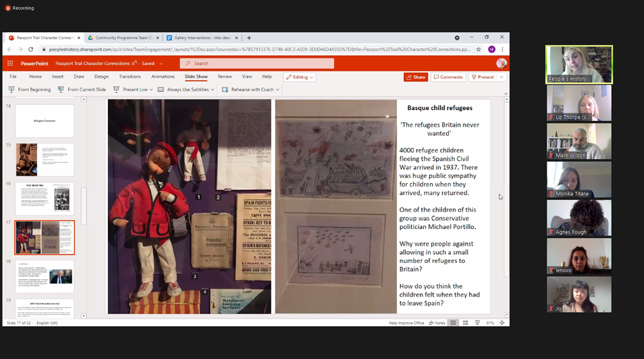Viewport: 644px width, 359px height.
Task: Open the Comments pane
Action: pos(448,77)
